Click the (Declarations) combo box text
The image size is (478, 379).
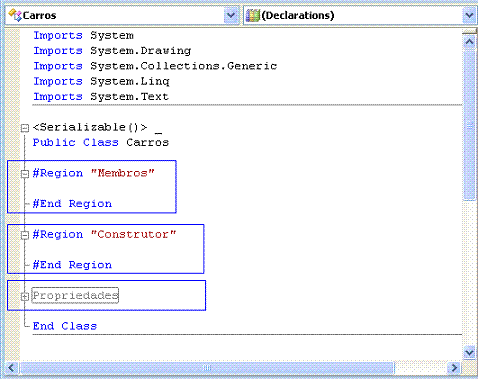(298, 16)
